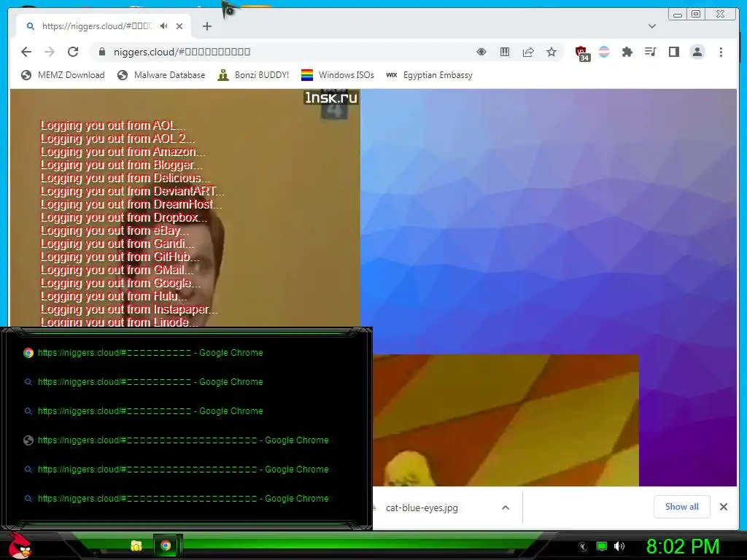Click the diamond-shaped eye icon in address bar

point(481,52)
